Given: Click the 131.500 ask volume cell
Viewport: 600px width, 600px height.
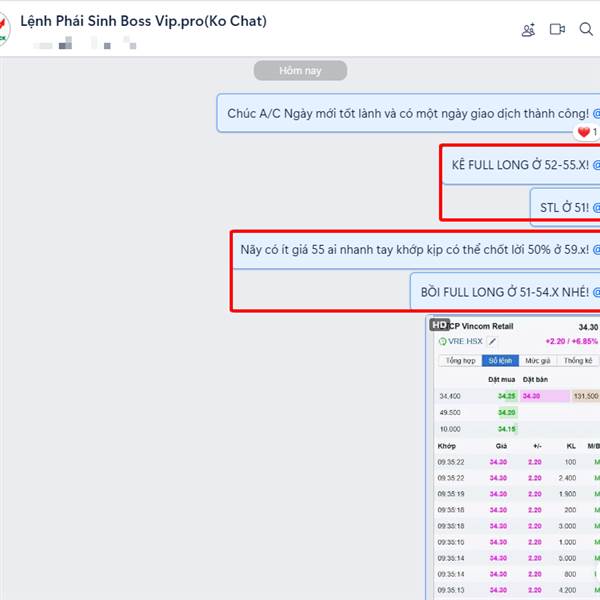Looking at the screenshot, I should click(585, 396).
